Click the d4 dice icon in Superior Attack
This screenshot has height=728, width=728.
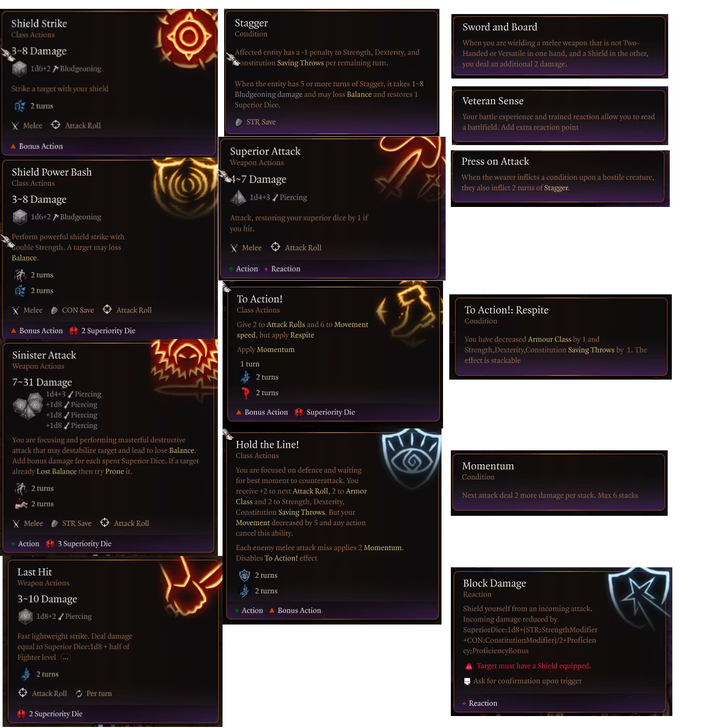[x=238, y=198]
